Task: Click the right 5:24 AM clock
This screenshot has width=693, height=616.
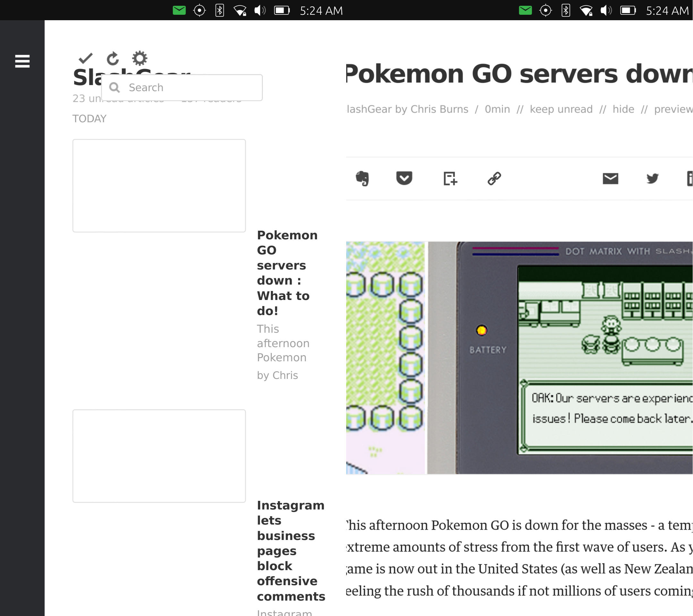Action: (668, 11)
